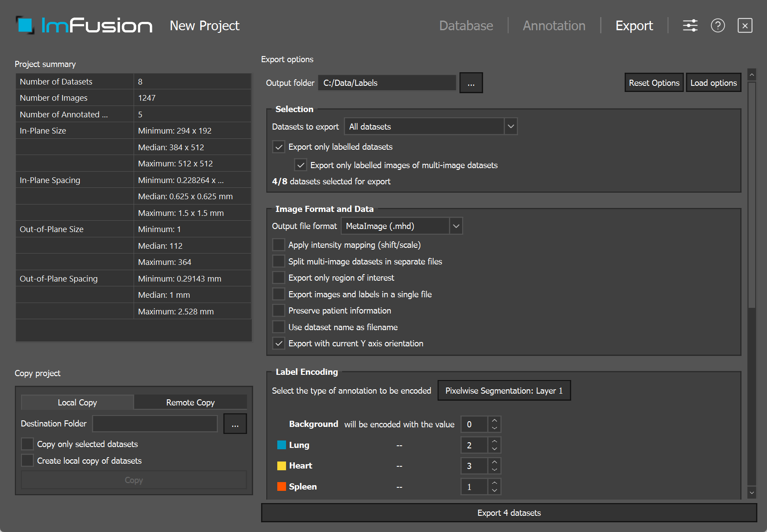Decrease Spleen encoding value

coord(495,490)
